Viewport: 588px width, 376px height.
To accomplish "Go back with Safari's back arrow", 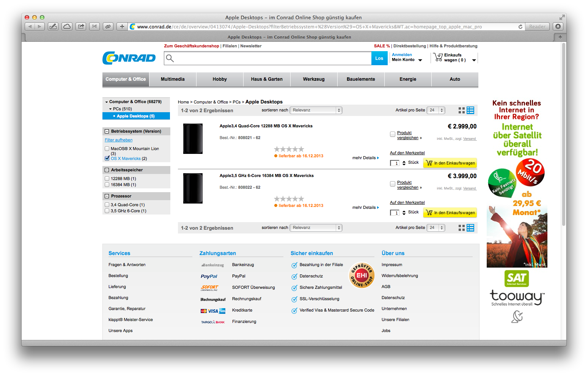I will pos(30,27).
